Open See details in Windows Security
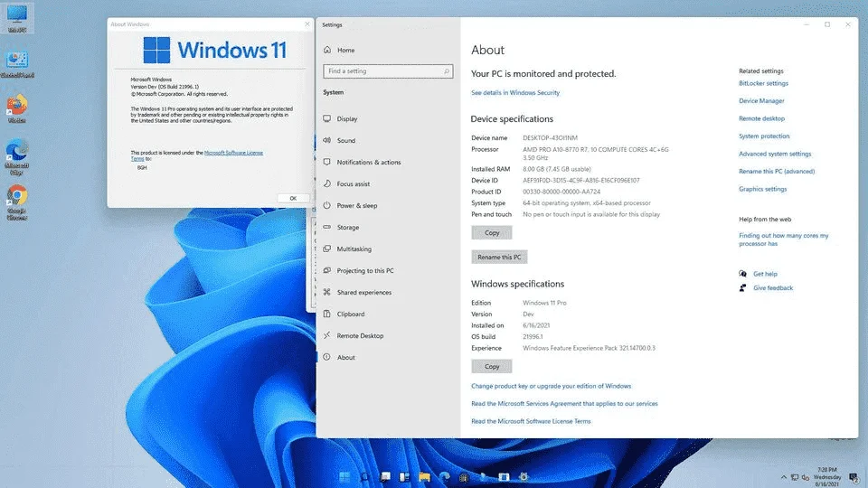Screen dimensions: 868x488 [x=514, y=93]
